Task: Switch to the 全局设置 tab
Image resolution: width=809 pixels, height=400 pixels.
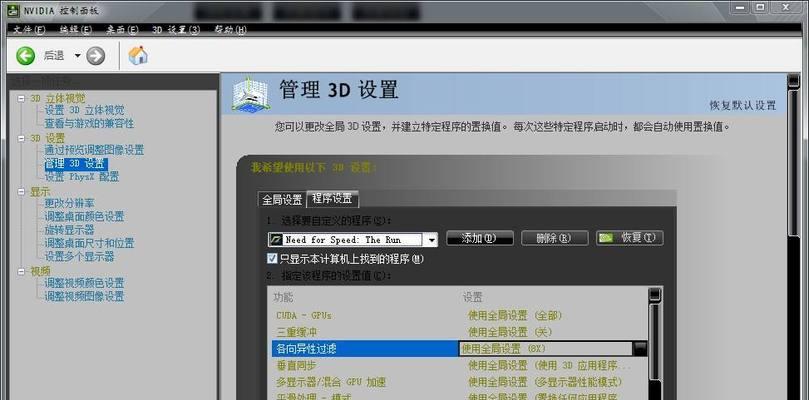Action: [x=282, y=199]
